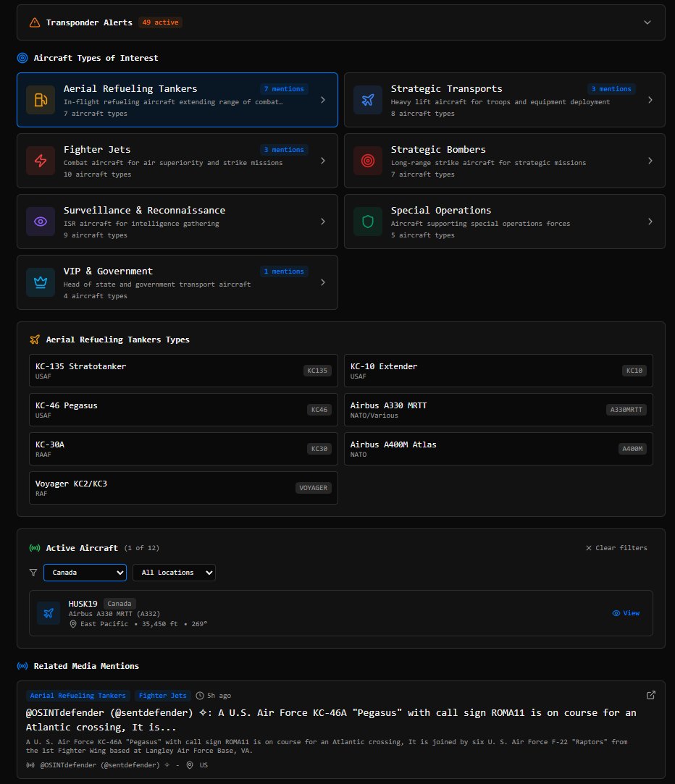
Task: Click the KC135 code tag
Action: [317, 371]
